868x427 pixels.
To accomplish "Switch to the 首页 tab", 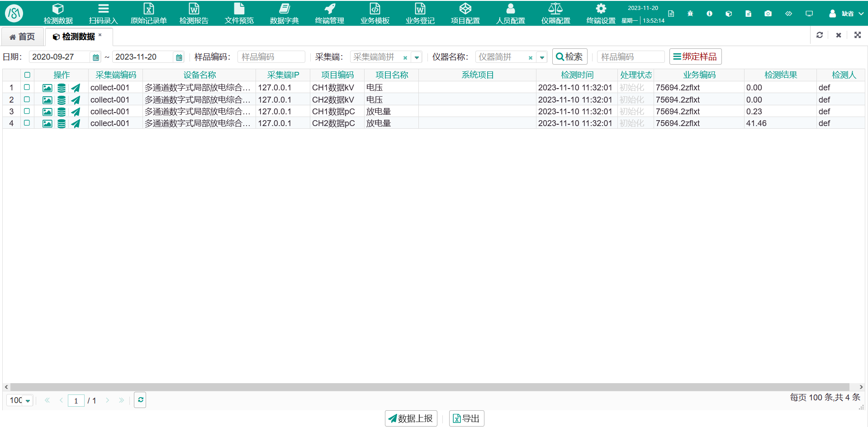I will coord(22,37).
